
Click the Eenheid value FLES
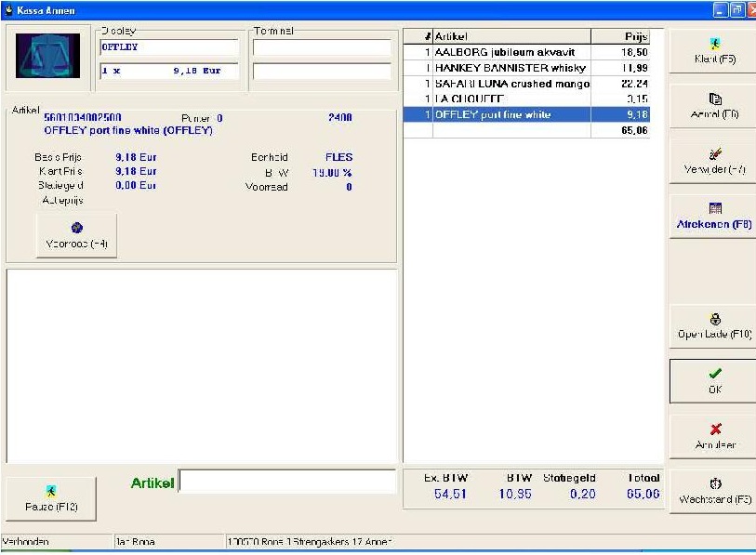(339, 157)
